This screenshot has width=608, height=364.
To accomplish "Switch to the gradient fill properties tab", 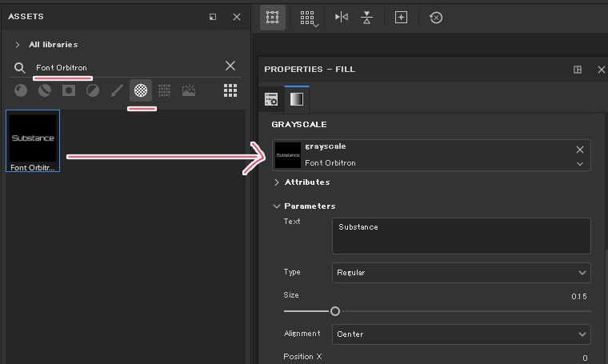I will click(x=296, y=99).
